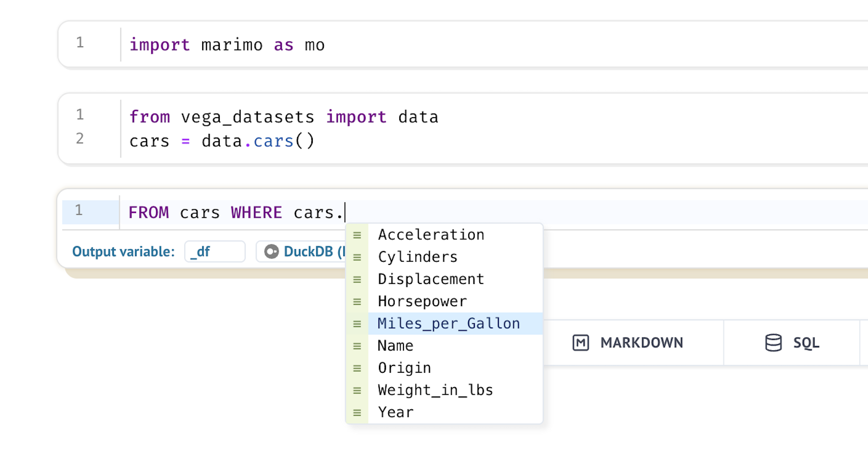Click the SQL query line 'FROM cars WHERE cars.'
Screen dimensions: 868x465
[236, 213]
